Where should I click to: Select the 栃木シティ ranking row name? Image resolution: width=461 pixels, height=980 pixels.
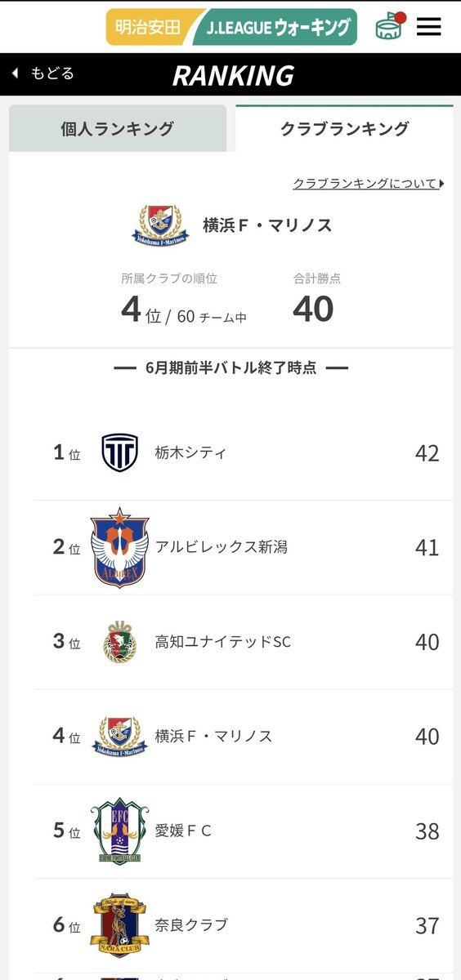(x=190, y=452)
